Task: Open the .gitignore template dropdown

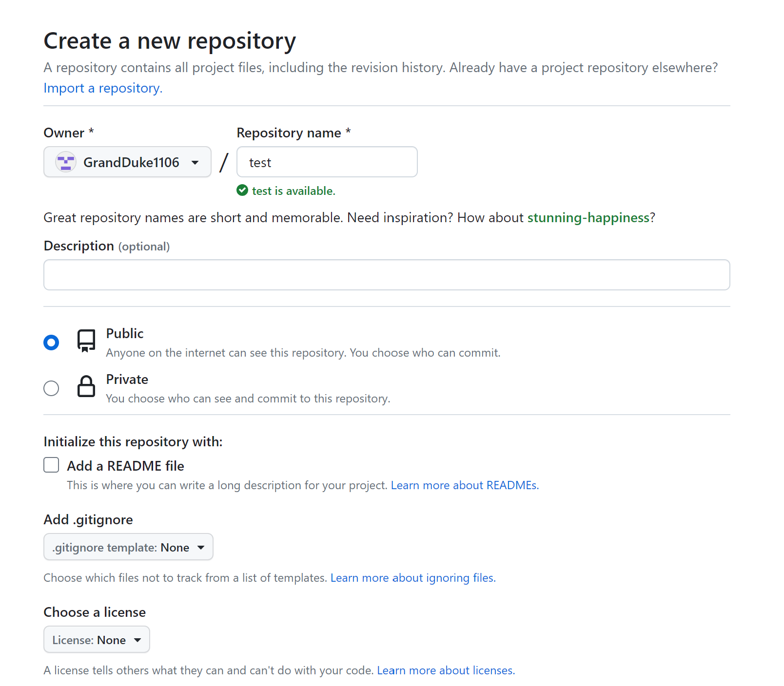Action: (128, 547)
